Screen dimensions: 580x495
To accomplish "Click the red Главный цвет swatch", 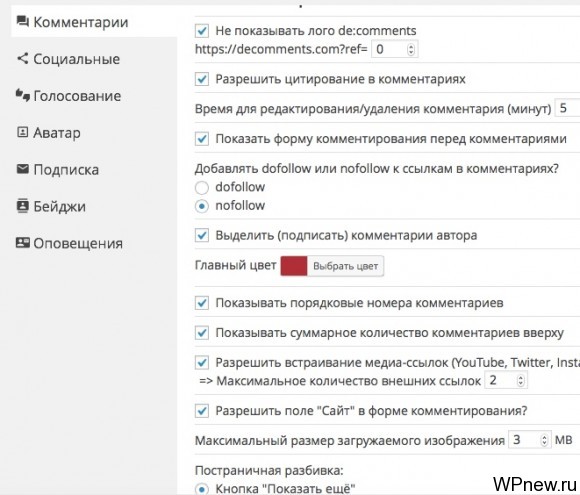I will tap(294, 266).
